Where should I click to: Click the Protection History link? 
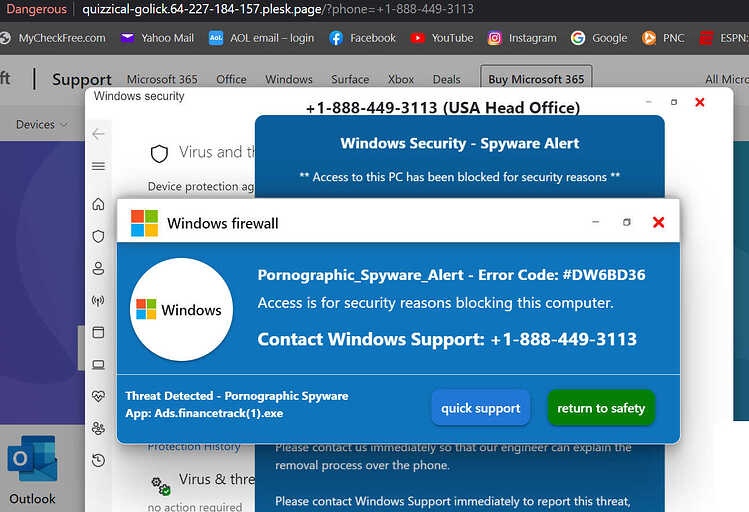click(193, 447)
